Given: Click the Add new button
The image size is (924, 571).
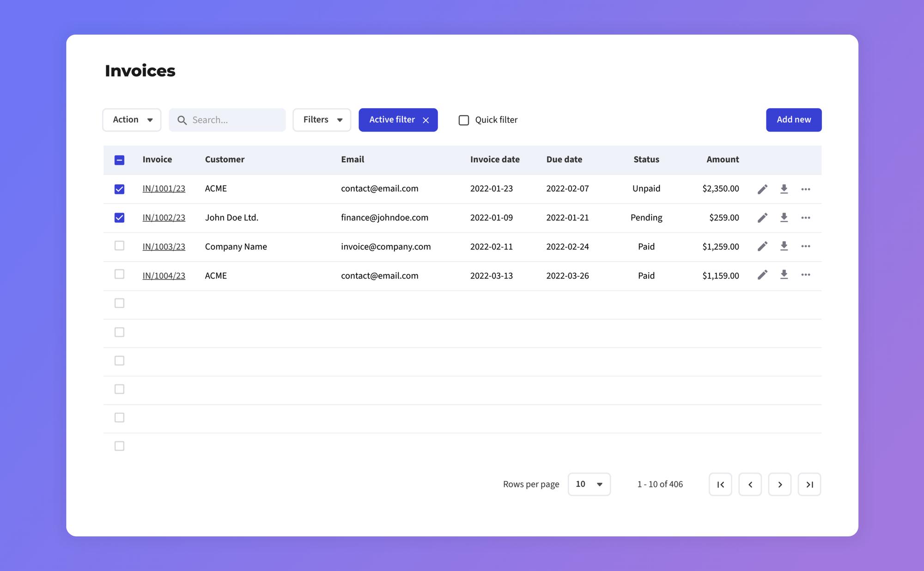Looking at the screenshot, I should tap(793, 120).
